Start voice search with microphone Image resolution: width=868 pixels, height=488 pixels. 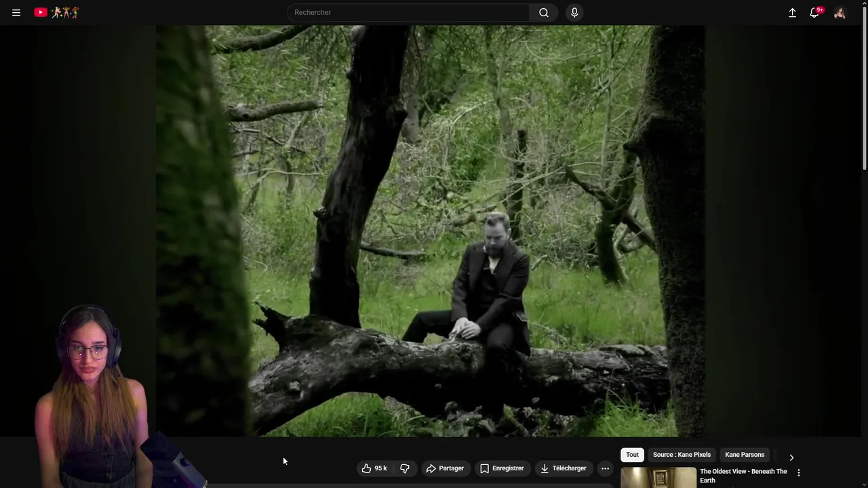(x=574, y=12)
